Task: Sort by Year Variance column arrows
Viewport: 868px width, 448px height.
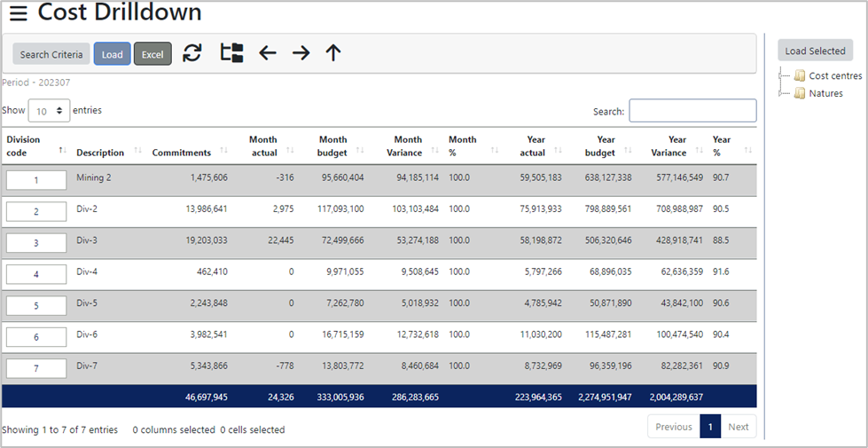Action: click(700, 151)
